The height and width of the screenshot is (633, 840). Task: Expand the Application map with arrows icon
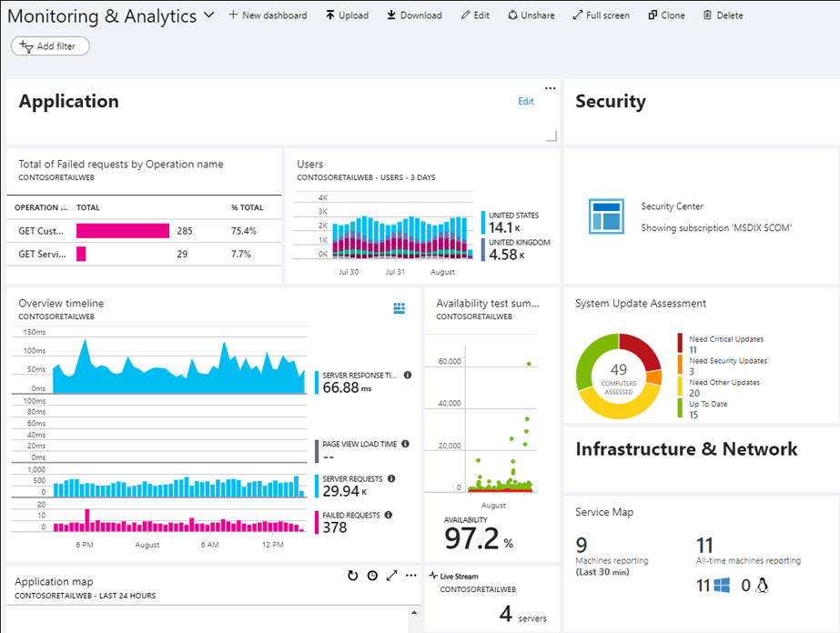click(392, 576)
